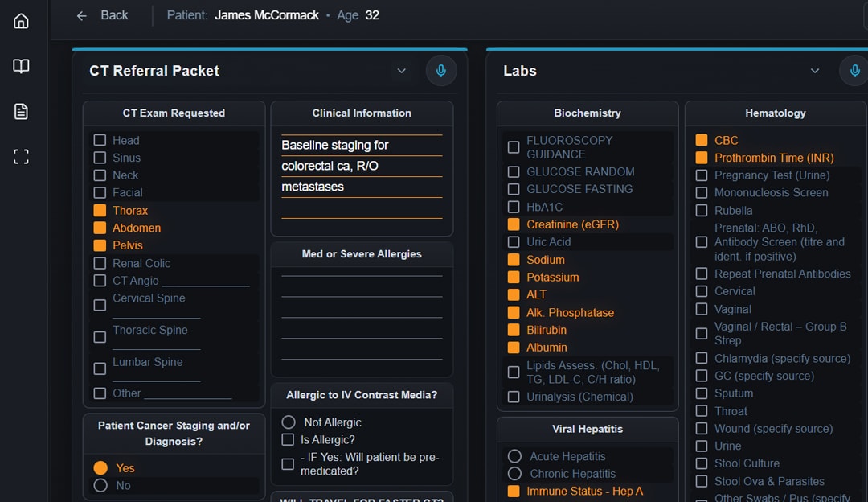Image resolution: width=868 pixels, height=502 pixels.
Task: Activate the microphone on the Labs panel
Action: (x=853, y=71)
